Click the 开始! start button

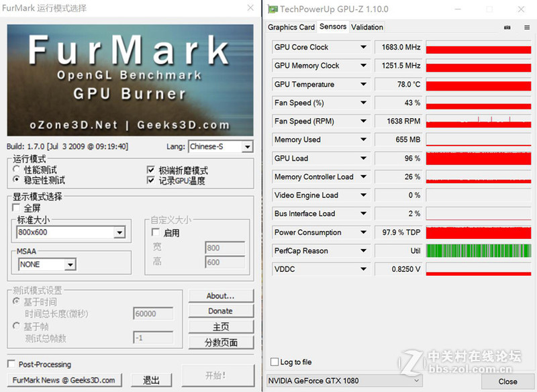click(x=218, y=376)
